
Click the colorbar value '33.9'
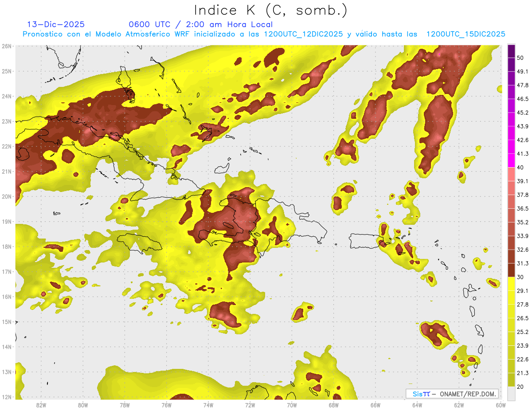(523, 236)
